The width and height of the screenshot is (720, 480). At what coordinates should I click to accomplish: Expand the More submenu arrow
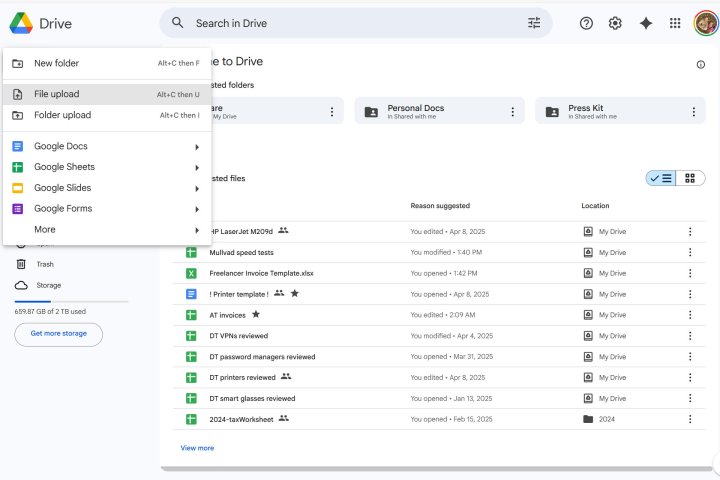[x=197, y=230]
